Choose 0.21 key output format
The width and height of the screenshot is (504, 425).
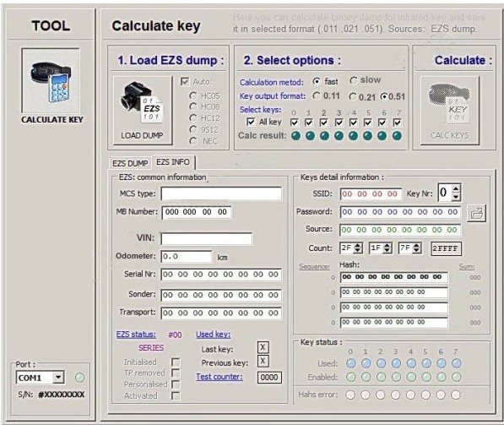(x=353, y=96)
